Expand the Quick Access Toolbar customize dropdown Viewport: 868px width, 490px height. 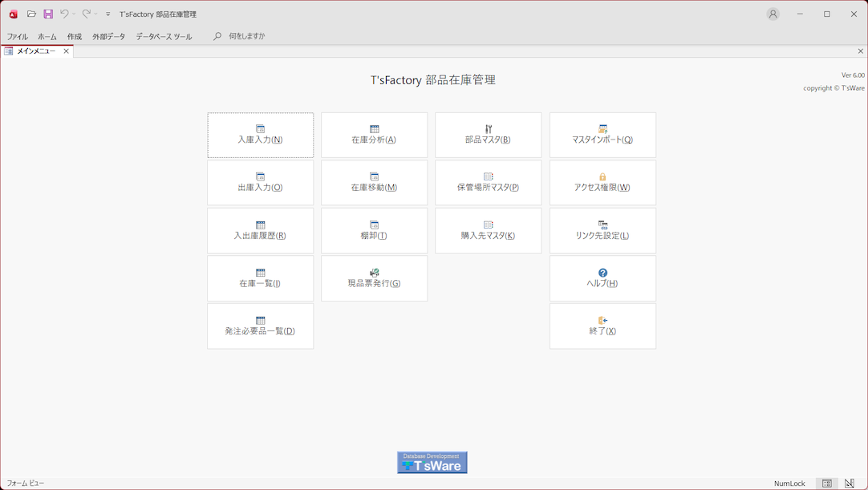point(108,14)
